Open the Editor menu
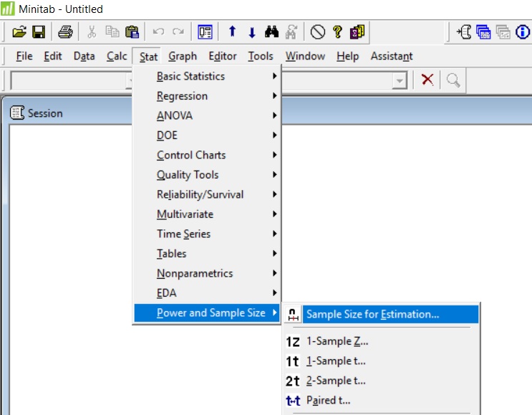532x415 pixels. point(223,56)
